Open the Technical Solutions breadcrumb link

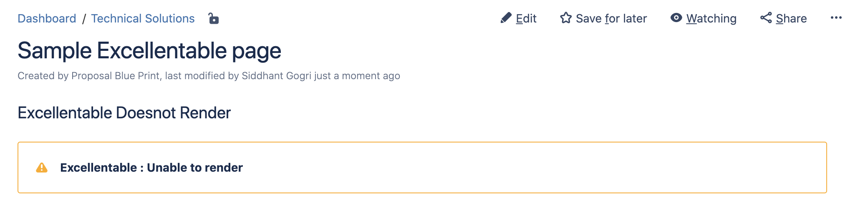point(143,18)
